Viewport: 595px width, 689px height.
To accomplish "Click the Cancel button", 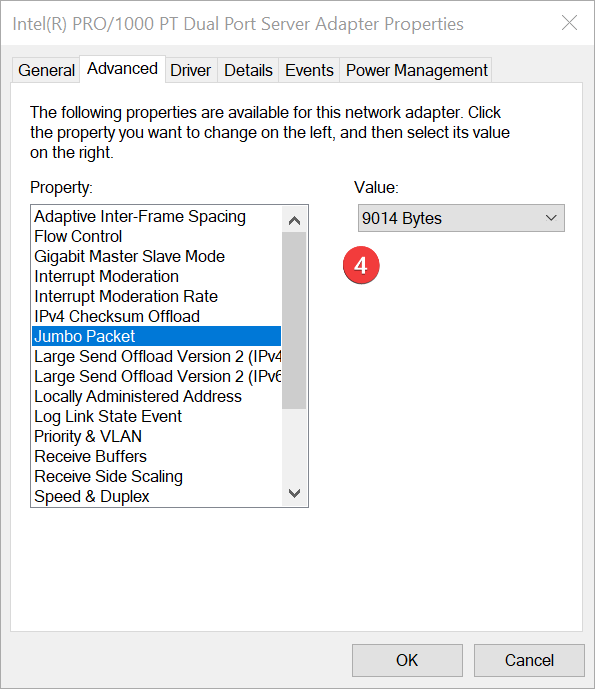I will 529,660.
